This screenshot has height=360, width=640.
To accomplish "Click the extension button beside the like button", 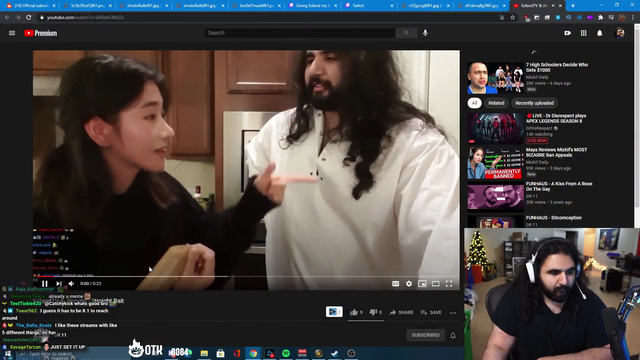I will coord(334,312).
